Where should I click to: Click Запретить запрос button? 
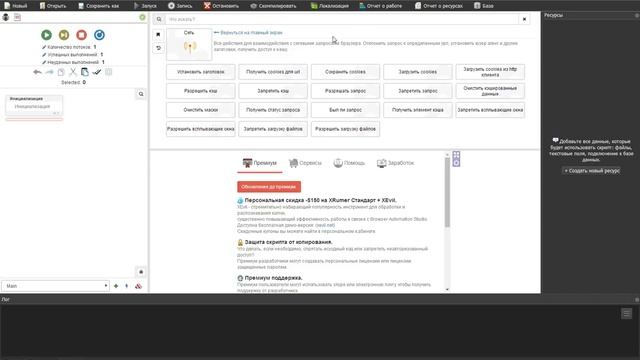point(418,91)
